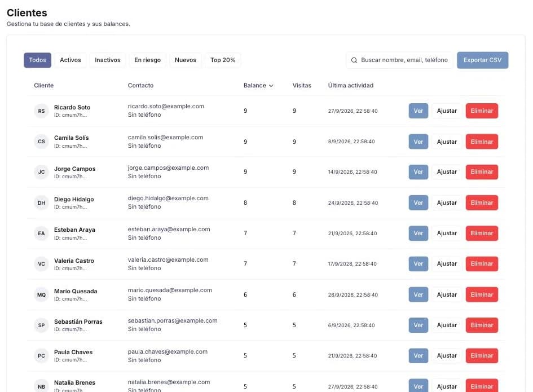The image size is (533, 392).
Task: Open Ver for Esteban Araya
Action: click(418, 234)
